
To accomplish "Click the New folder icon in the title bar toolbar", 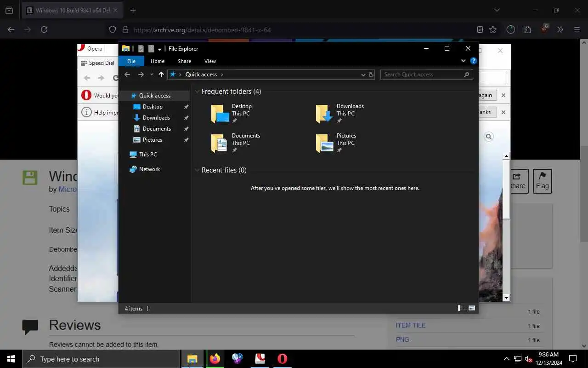I will (151, 49).
